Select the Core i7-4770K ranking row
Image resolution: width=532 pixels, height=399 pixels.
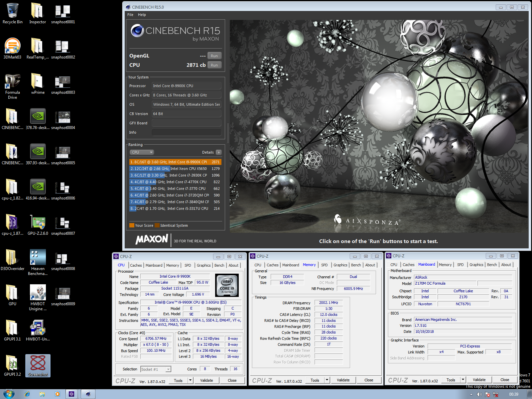pos(175,182)
